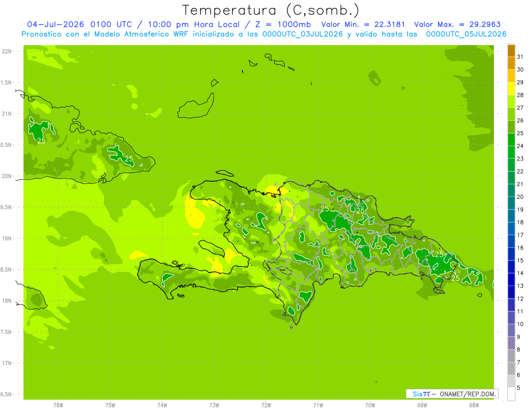This screenshot has width=532, height=411.
Task: Click the color scale label "22"
Action: click(x=520, y=171)
